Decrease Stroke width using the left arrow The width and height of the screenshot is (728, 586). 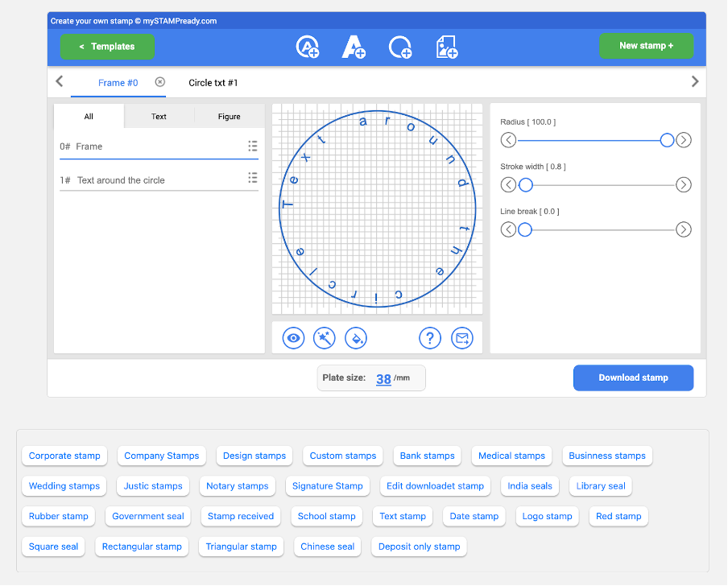tap(508, 184)
